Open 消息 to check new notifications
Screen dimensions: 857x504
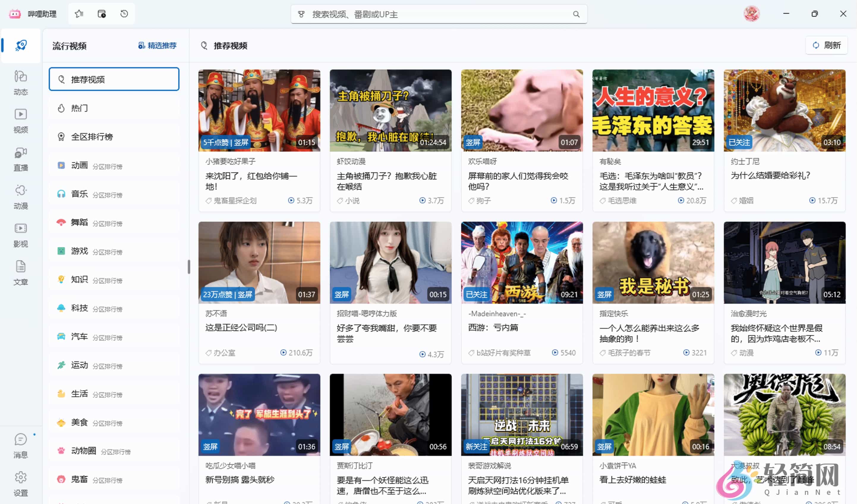(21, 445)
